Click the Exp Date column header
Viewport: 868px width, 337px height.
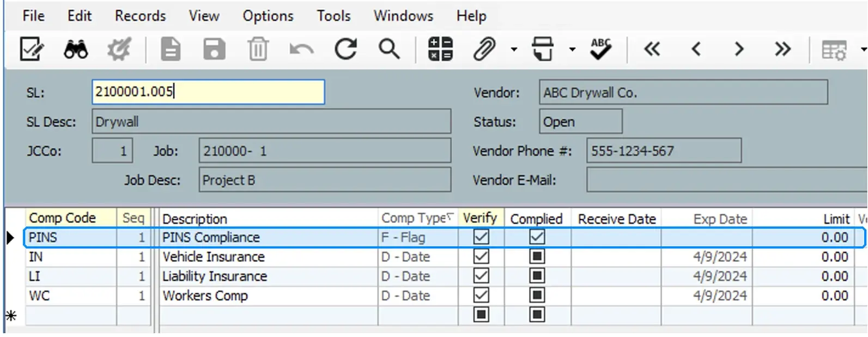[707, 218]
